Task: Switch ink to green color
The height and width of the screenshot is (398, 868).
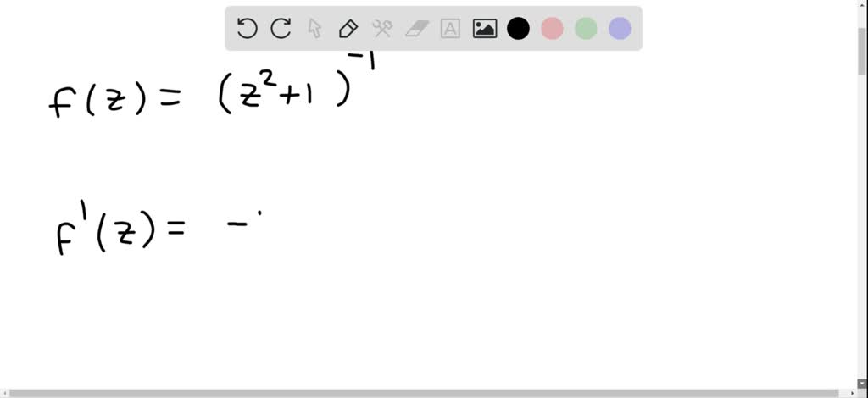Action: pos(586,28)
